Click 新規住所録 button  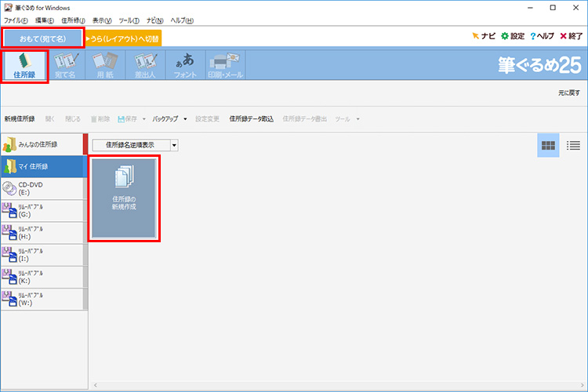coord(20,119)
